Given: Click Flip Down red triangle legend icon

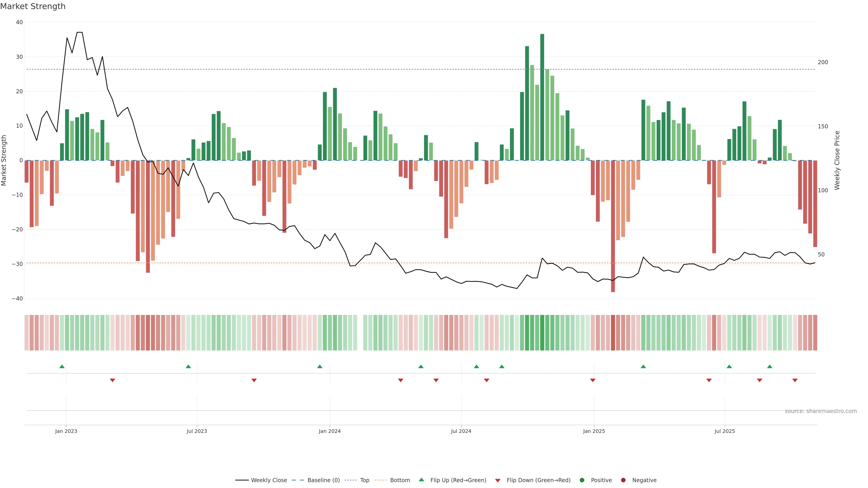Looking at the screenshot, I should [x=498, y=481].
